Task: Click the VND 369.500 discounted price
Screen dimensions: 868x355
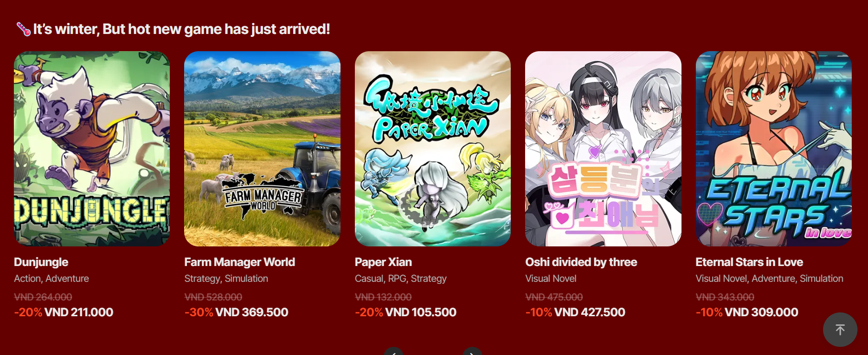Action: pos(252,312)
